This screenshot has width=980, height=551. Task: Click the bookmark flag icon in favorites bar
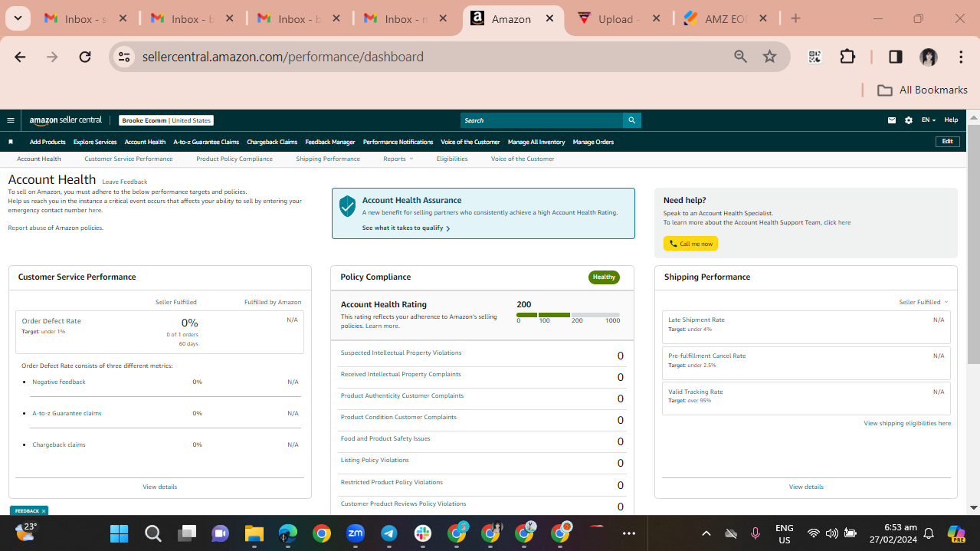[x=11, y=142]
